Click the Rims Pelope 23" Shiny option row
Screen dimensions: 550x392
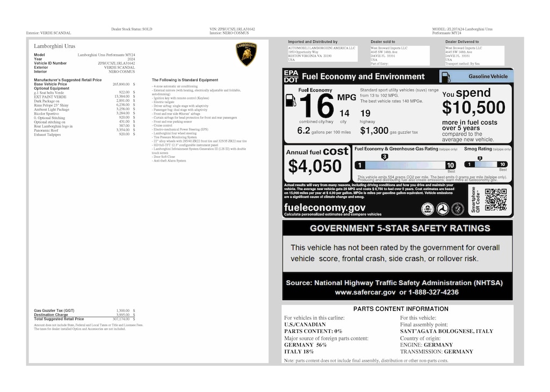pyautogui.click(x=84, y=105)
